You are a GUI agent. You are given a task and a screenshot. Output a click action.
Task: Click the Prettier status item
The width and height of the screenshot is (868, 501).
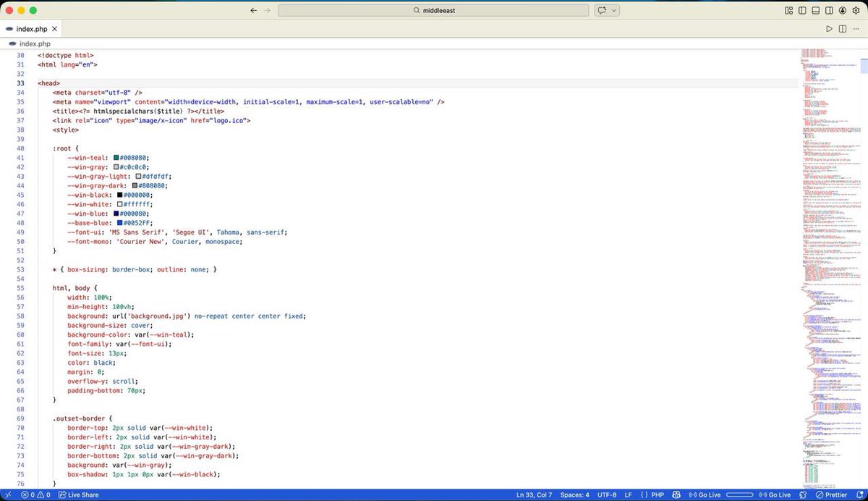[831, 494]
